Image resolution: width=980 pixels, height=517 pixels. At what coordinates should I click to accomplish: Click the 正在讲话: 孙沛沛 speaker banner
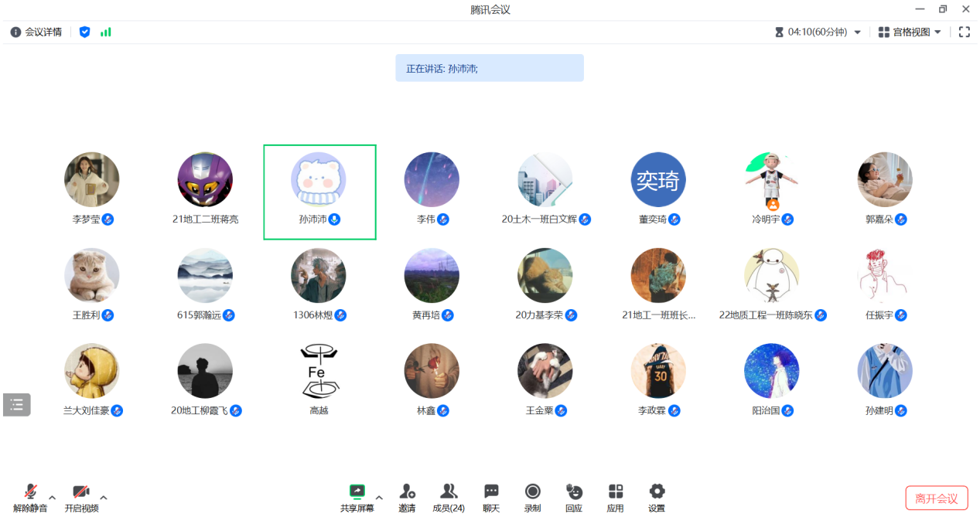pos(490,68)
